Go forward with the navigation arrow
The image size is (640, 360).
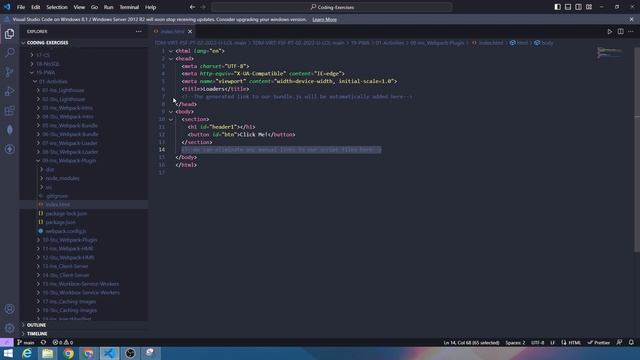click(203, 7)
